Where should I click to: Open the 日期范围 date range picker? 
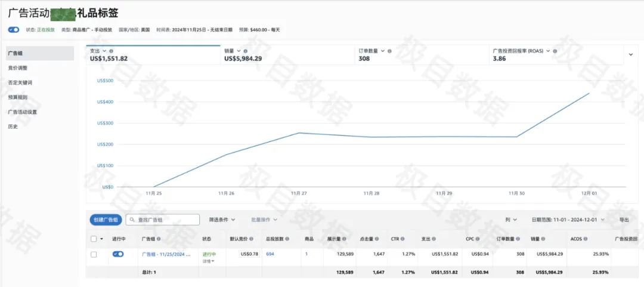[568, 220]
